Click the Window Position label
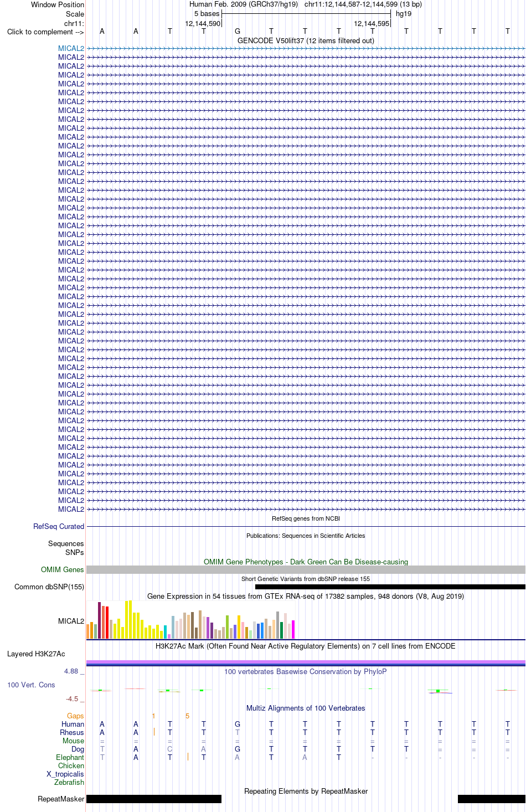This screenshot has height=812, width=526. coord(58,4)
